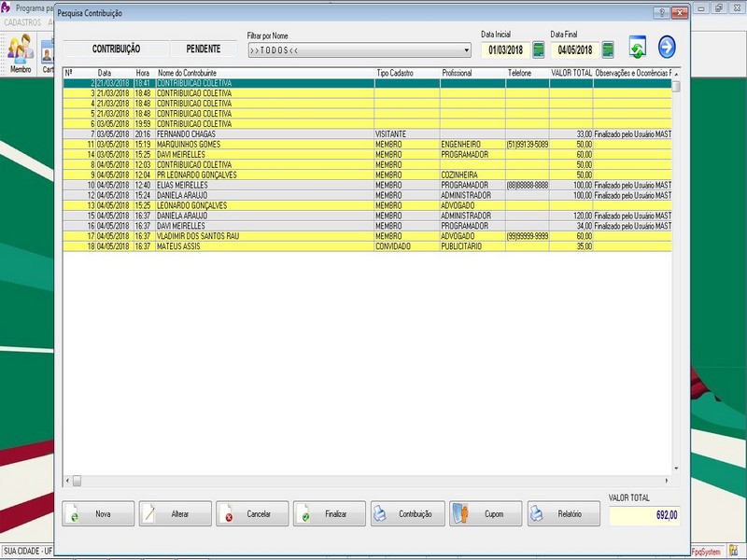This screenshot has width=747, height=560.
Task: Click the help question mark button
Action: [661, 14]
